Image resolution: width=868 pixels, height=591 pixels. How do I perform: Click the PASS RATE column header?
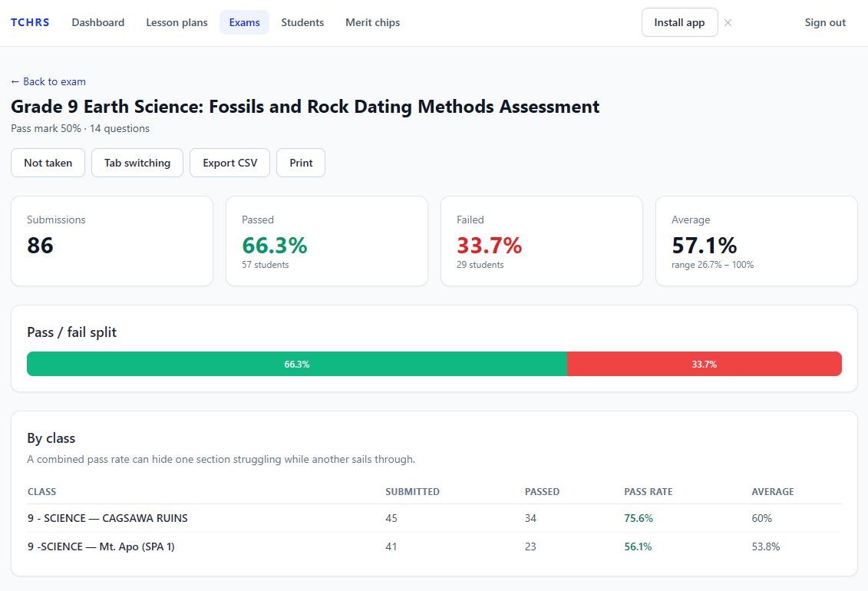(x=649, y=491)
